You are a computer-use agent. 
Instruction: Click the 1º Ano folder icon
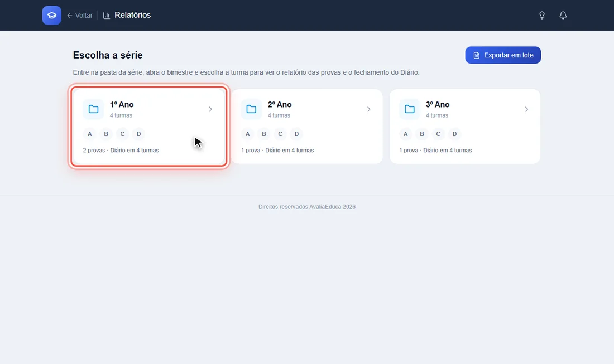point(93,109)
